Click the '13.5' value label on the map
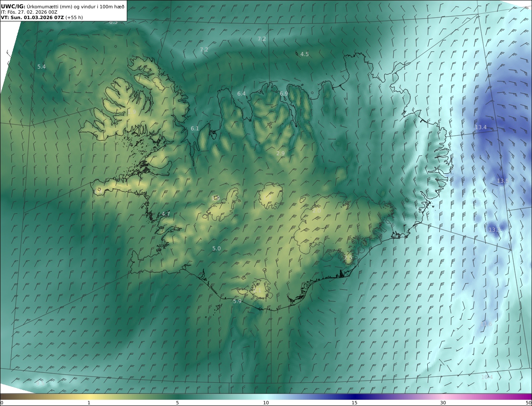This screenshot has width=532, height=406. pos(503,181)
